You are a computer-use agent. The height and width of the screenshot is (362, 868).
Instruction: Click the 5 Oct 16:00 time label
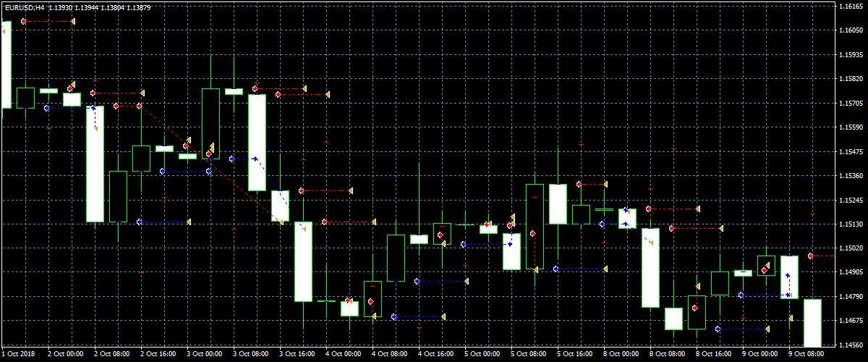(574, 355)
